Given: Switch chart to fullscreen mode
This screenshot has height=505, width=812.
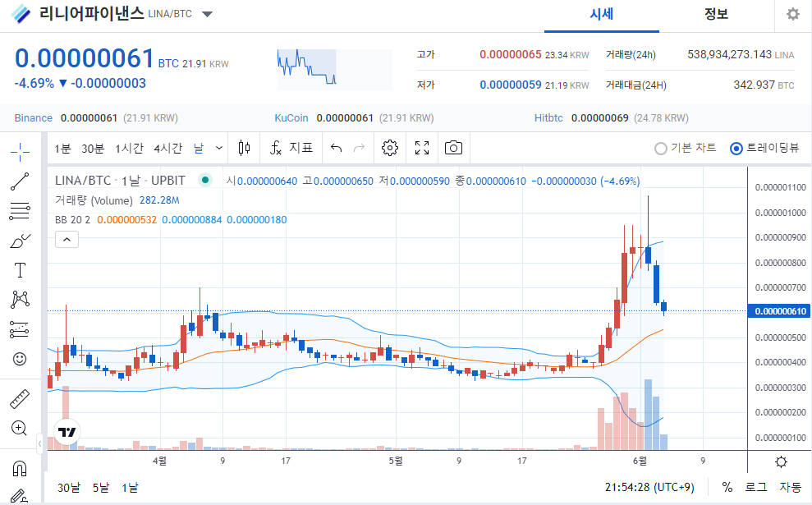Looking at the screenshot, I should [422, 148].
